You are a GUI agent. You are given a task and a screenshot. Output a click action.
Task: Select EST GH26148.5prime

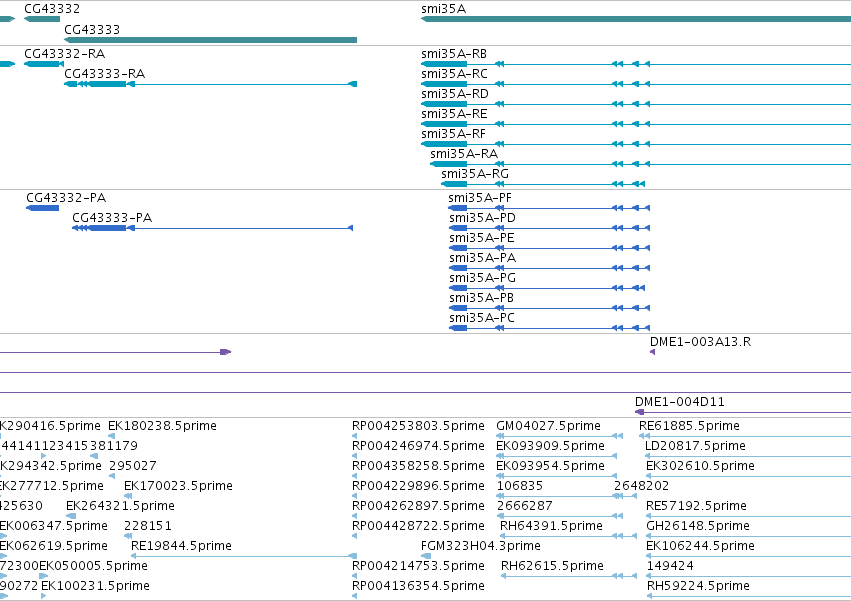tap(698, 526)
